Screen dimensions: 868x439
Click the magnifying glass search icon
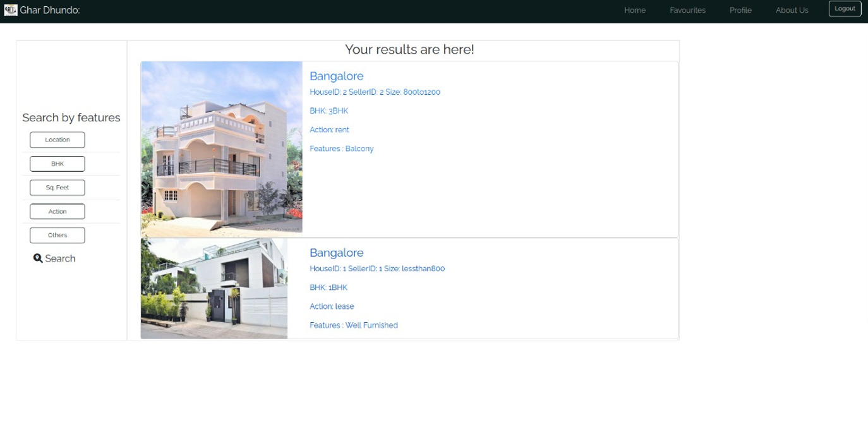(x=39, y=258)
